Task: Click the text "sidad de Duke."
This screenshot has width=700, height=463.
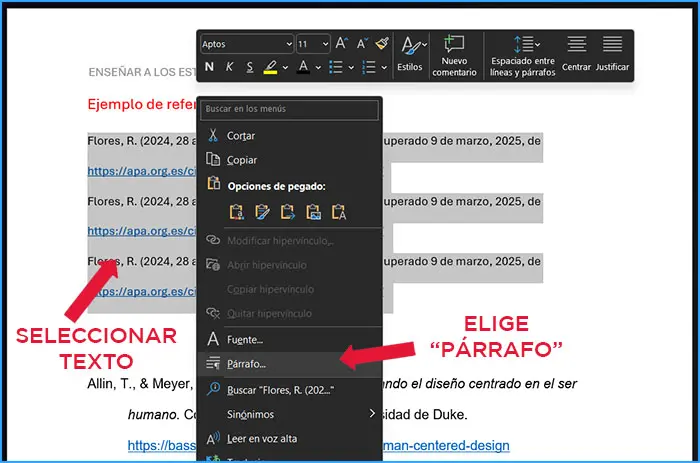Action: pyautogui.click(x=425, y=414)
